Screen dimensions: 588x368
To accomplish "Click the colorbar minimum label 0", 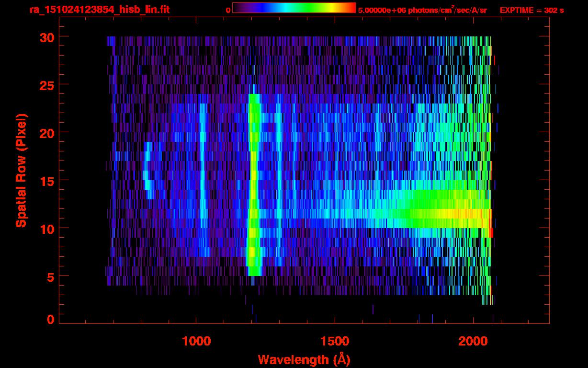I will [228, 10].
